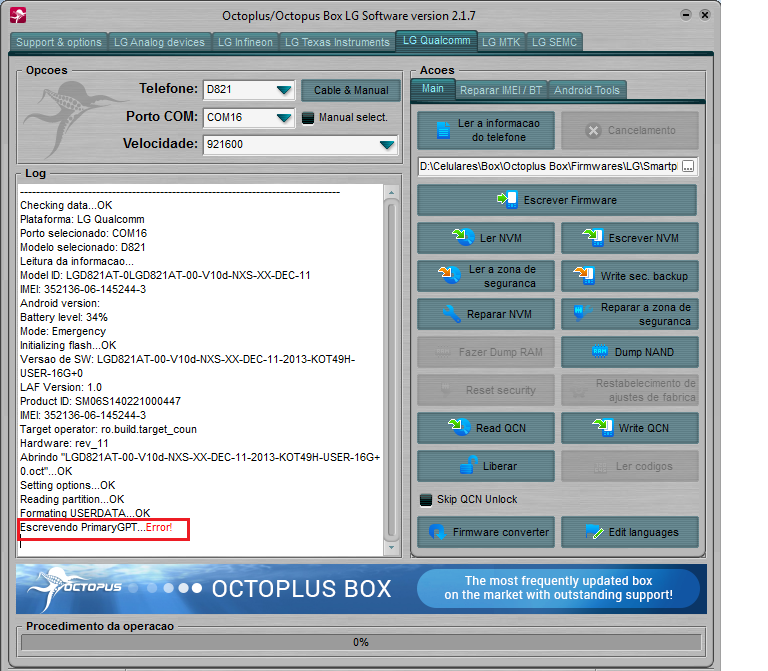768x671 pixels.
Task: Click the Cancelamento X icon
Action: (x=593, y=130)
